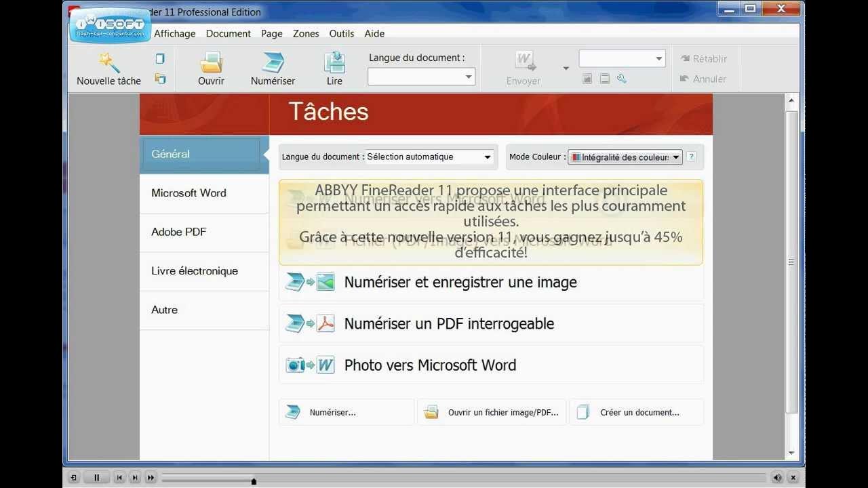
Task: Select the Microsoft Word task category
Action: pos(204,193)
